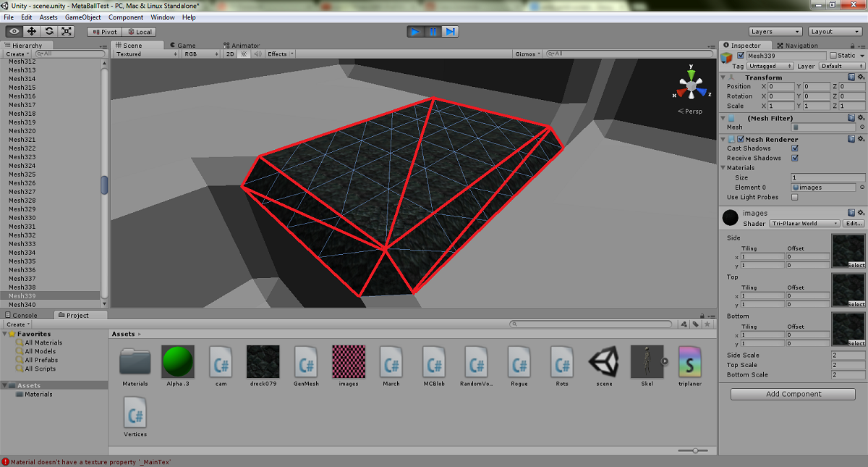Open the Layers dropdown in toolbar
The width and height of the screenshot is (868, 467).
pos(775,32)
